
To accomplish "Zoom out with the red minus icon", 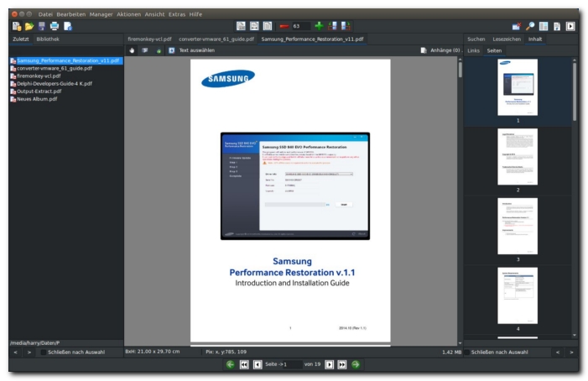I will (284, 26).
